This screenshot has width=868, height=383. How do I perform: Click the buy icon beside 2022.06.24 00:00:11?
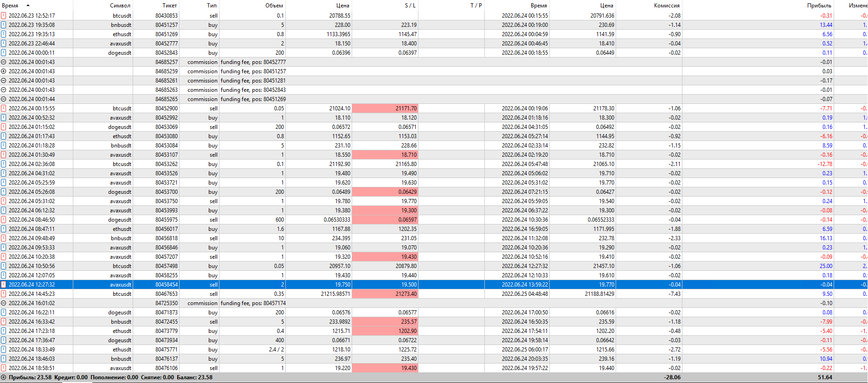point(4,52)
